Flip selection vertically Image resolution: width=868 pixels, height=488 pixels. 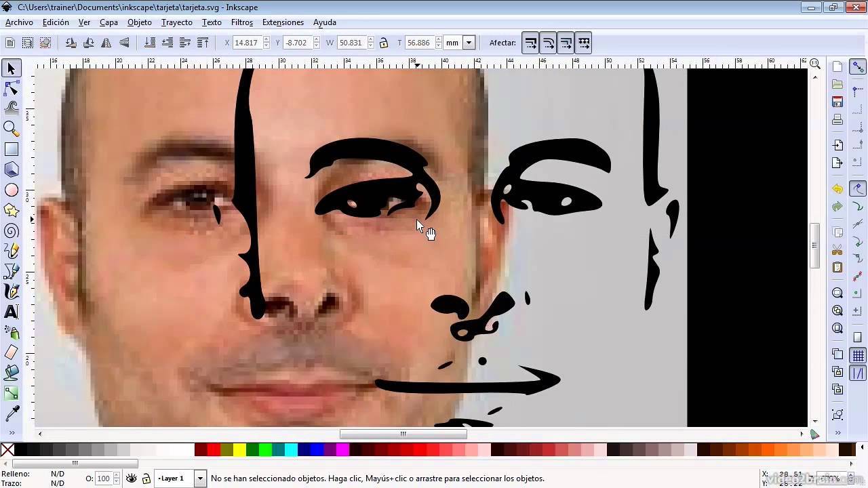(x=123, y=43)
